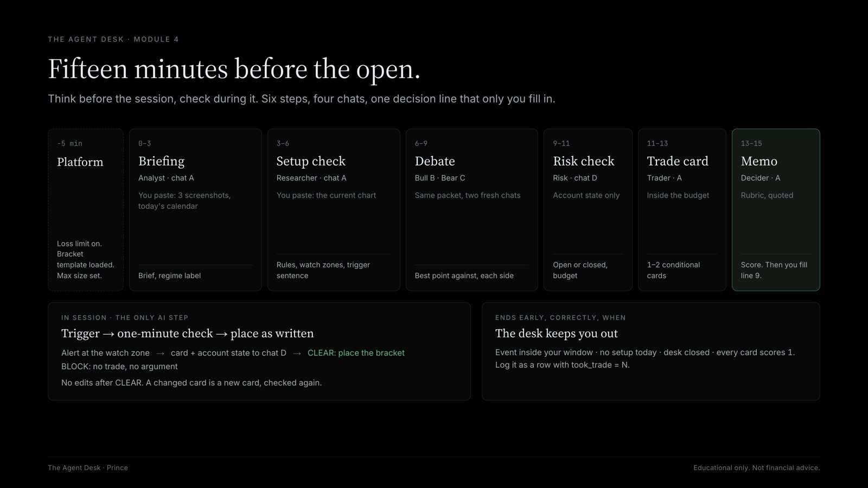The width and height of the screenshot is (868, 488).
Task: Click 'Open or closed, budget' output
Action: tap(580, 270)
